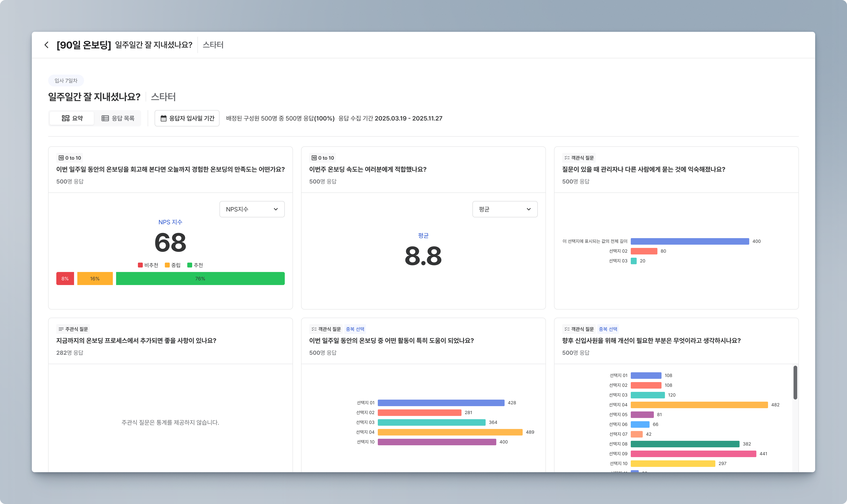Expand the 평균 dropdown chevron arrow
847x504 pixels.
[528, 209]
